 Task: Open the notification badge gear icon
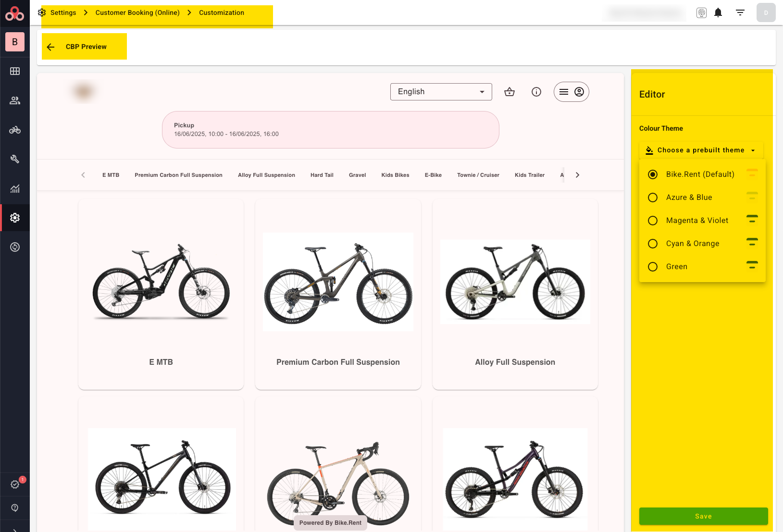(15, 484)
